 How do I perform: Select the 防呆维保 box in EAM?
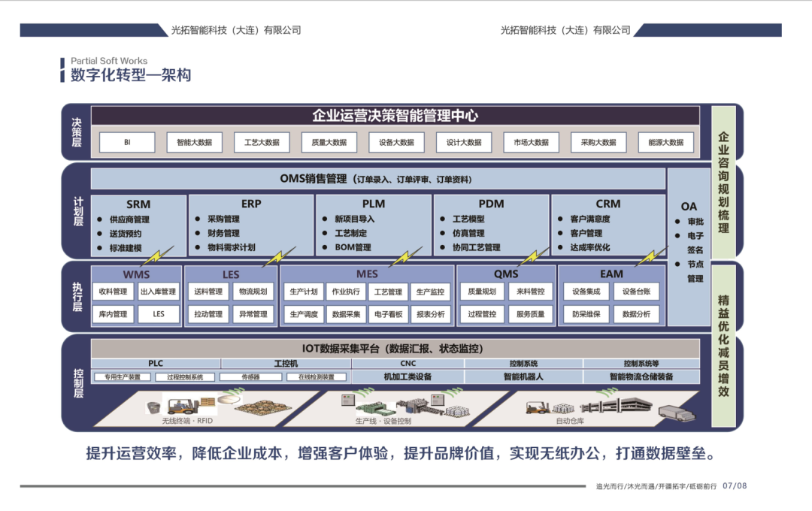[x=586, y=314]
